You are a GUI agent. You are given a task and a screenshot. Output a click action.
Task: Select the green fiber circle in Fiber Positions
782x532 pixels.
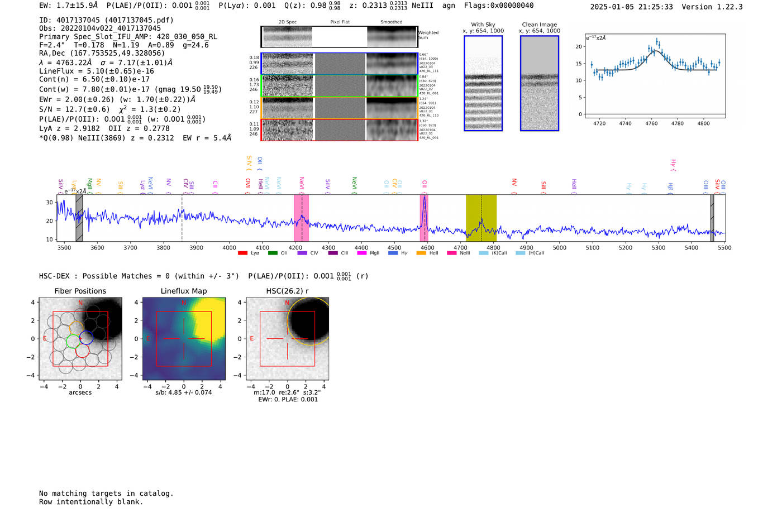73,341
